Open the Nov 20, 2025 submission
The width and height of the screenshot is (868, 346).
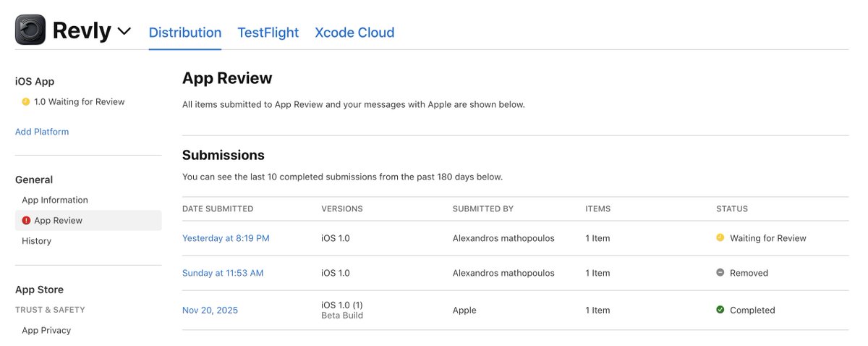[210, 310]
